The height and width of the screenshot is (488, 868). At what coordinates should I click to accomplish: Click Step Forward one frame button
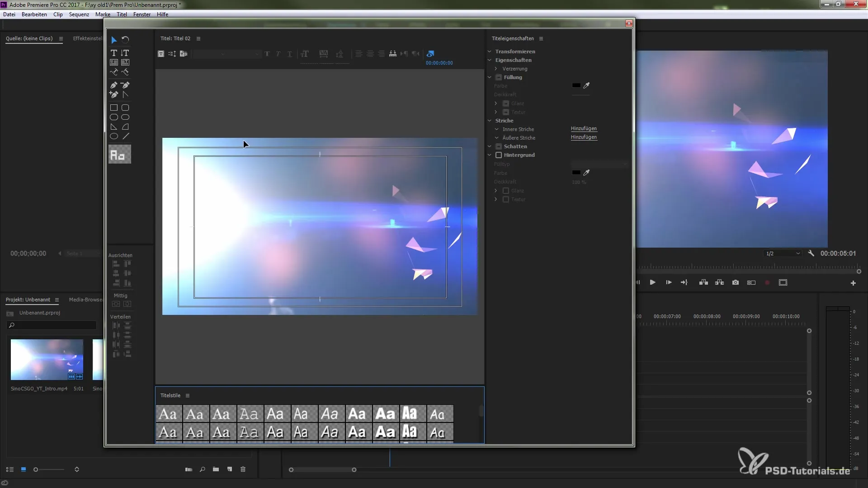point(669,282)
